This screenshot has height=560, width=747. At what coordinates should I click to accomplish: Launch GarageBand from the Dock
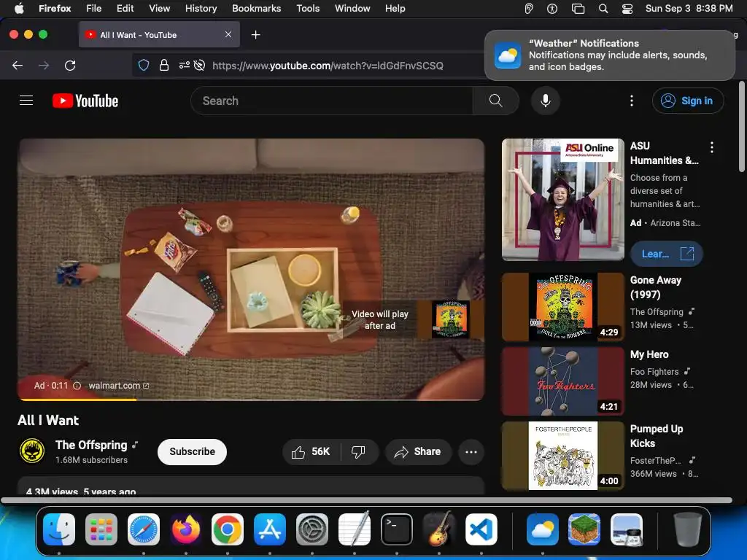coord(438,529)
